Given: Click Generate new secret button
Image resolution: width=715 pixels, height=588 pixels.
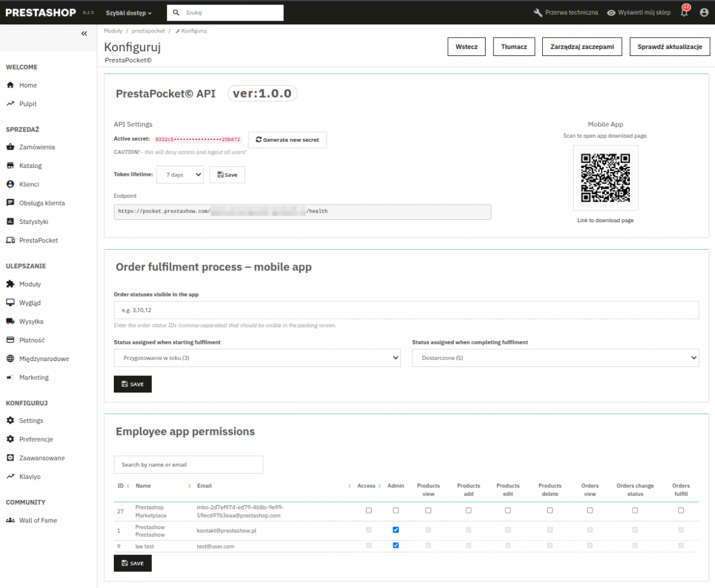Looking at the screenshot, I should [x=287, y=140].
